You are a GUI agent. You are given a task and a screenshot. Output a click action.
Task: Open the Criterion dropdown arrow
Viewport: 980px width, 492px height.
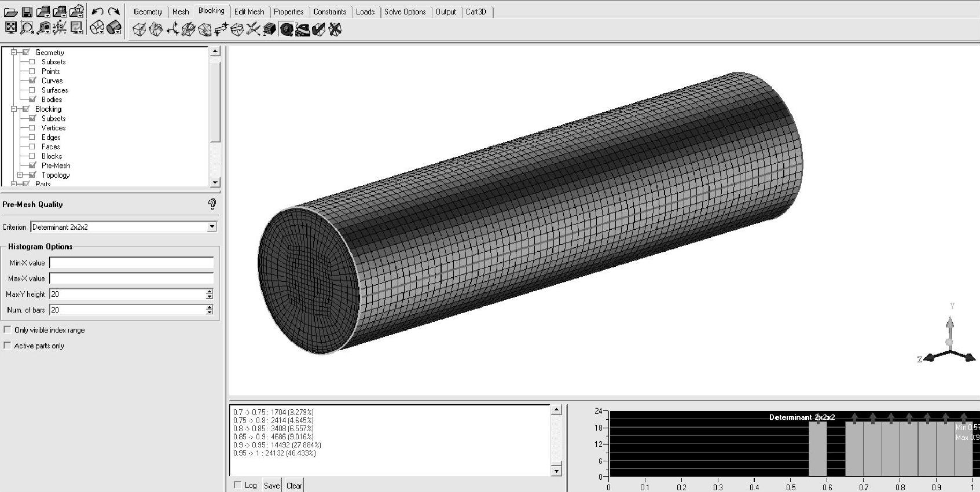pyautogui.click(x=212, y=226)
